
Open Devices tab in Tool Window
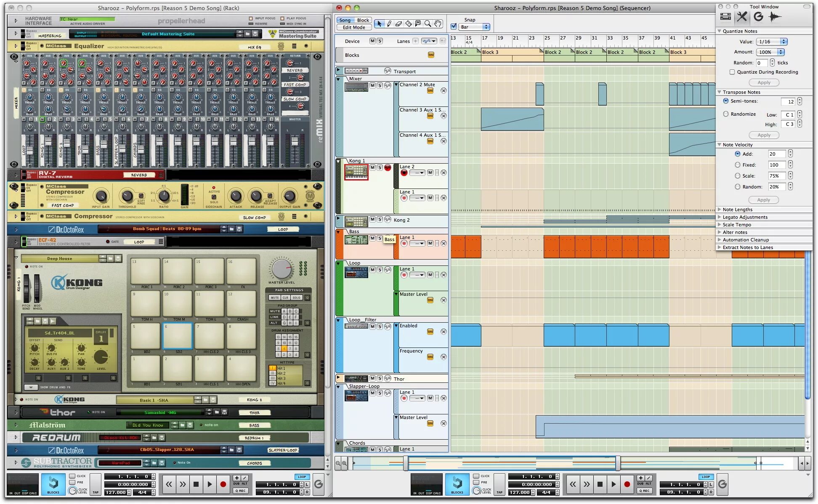point(726,17)
